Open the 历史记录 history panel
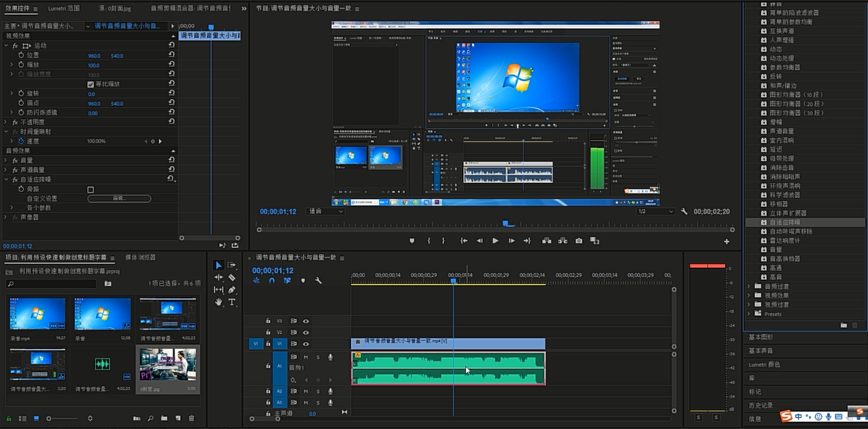This screenshot has width=868, height=429. click(760, 405)
